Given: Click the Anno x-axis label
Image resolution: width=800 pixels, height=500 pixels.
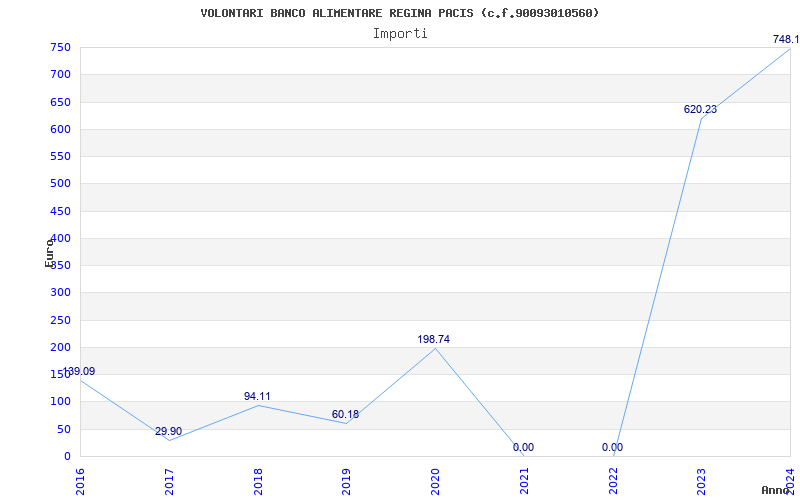Looking at the screenshot, I should click(775, 490).
